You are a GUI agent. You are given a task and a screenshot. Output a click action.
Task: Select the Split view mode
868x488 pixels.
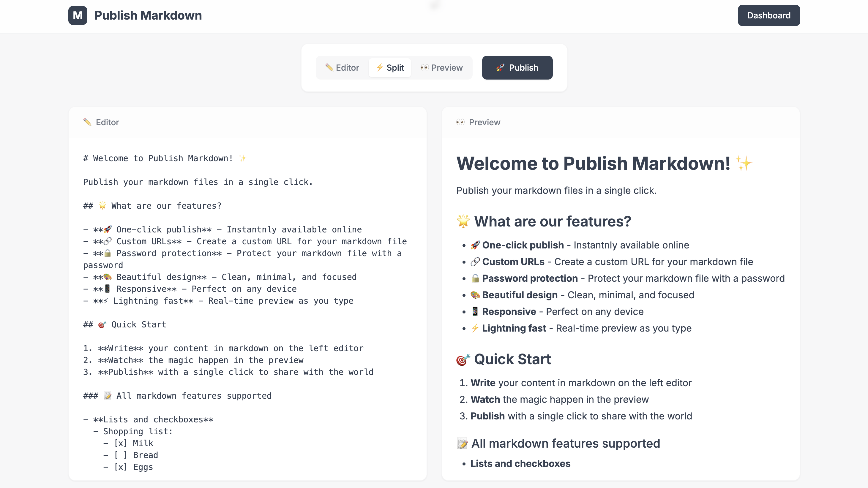[390, 68]
